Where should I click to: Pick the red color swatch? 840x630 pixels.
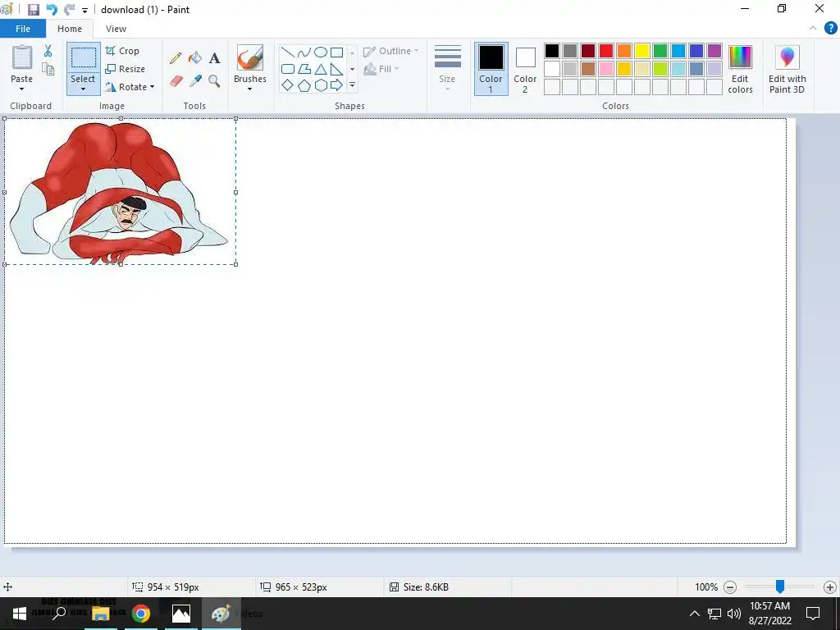coord(606,51)
